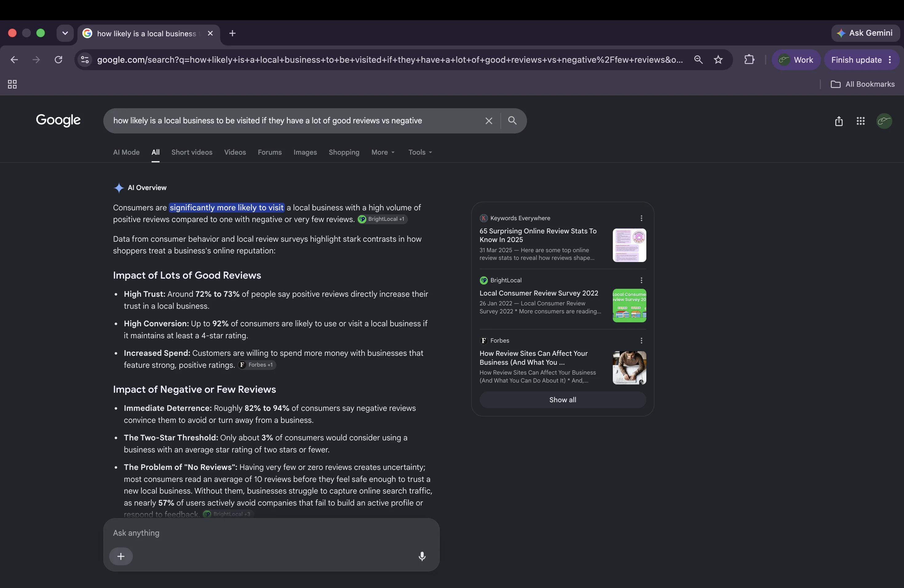This screenshot has width=904, height=588.
Task: Click into the Ask anything input field
Action: pyautogui.click(x=271, y=533)
